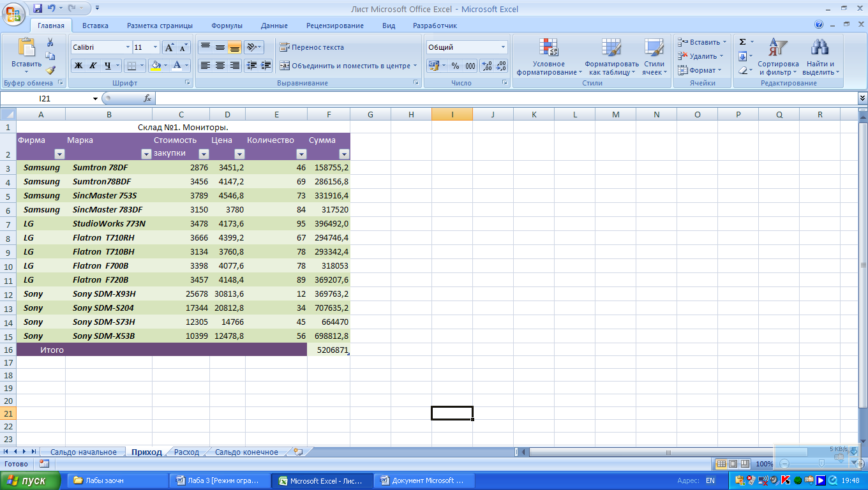Image resolution: width=868 pixels, height=490 pixels.
Task: Open filter dropdown for Количество column
Action: pos(301,154)
